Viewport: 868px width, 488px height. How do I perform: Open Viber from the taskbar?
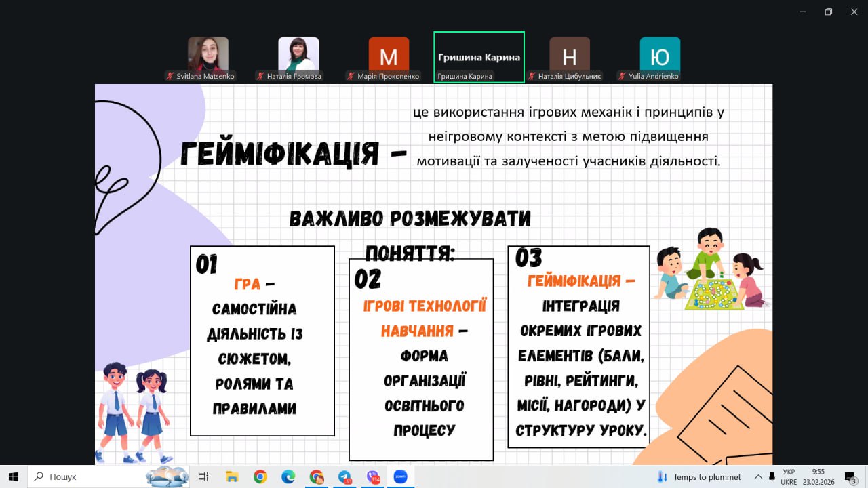click(373, 476)
